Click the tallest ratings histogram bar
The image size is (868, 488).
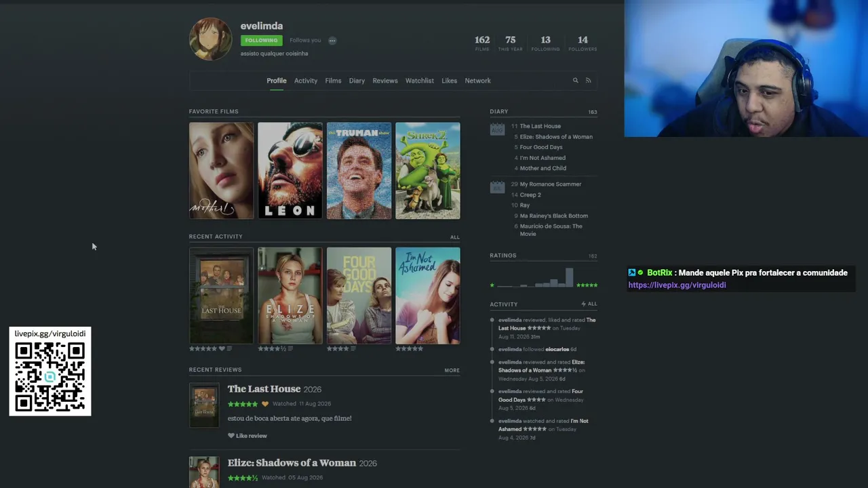coord(570,278)
